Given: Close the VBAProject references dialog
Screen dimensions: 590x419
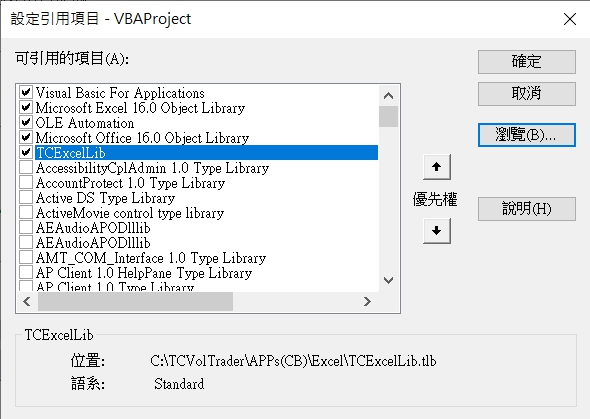Looking at the screenshot, I should click(570, 19).
